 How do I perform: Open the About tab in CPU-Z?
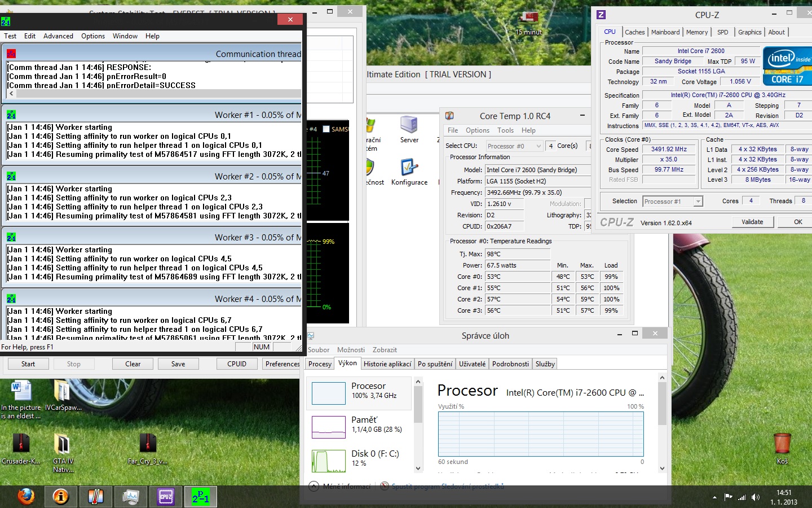point(776,32)
